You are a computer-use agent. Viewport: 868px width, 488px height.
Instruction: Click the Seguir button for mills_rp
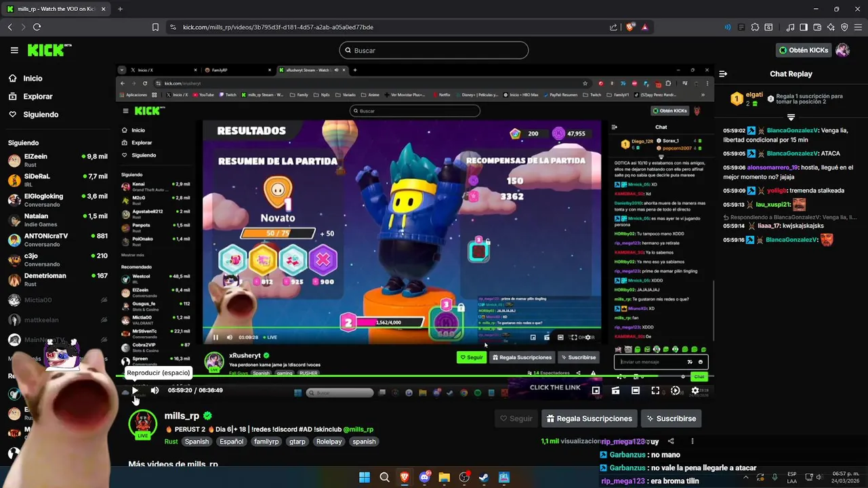pos(516,418)
